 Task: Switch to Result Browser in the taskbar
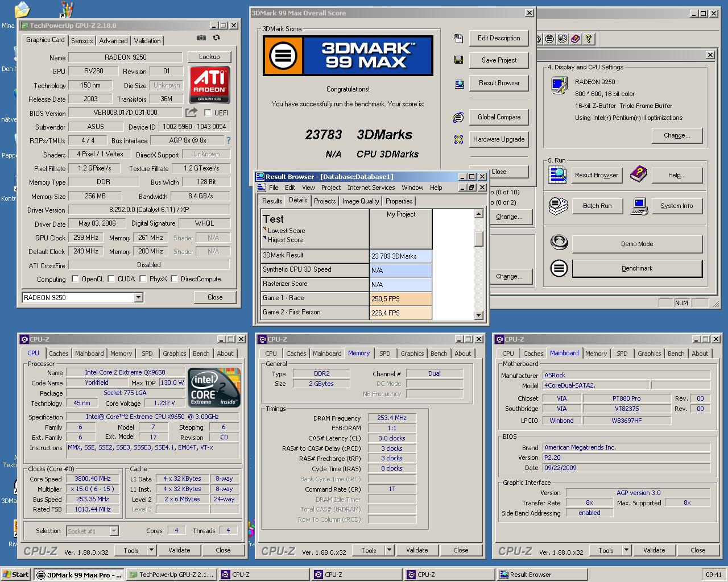(x=541, y=575)
